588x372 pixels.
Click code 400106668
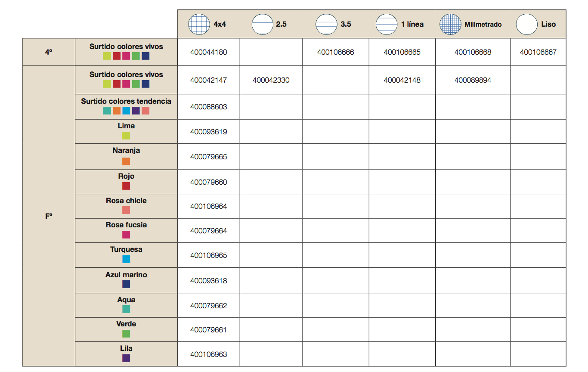(x=473, y=52)
